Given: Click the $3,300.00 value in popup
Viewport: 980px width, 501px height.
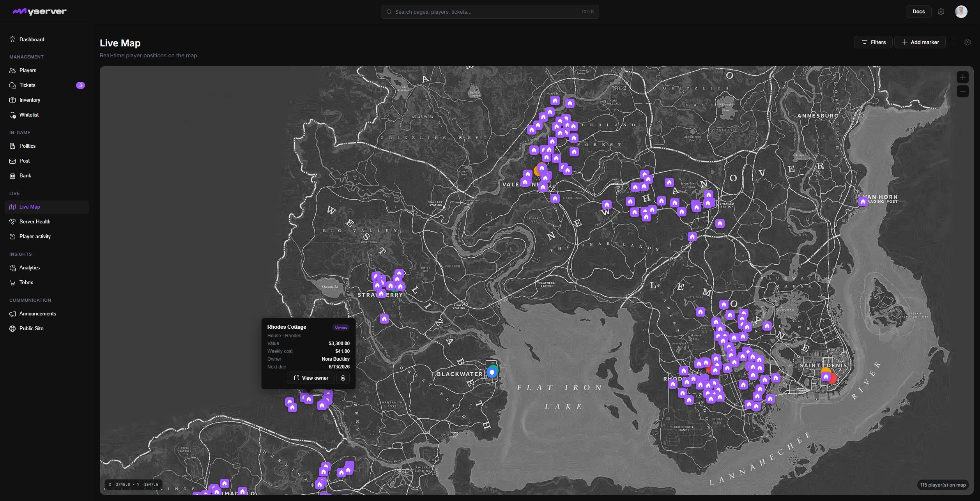Looking at the screenshot, I should [339, 343].
